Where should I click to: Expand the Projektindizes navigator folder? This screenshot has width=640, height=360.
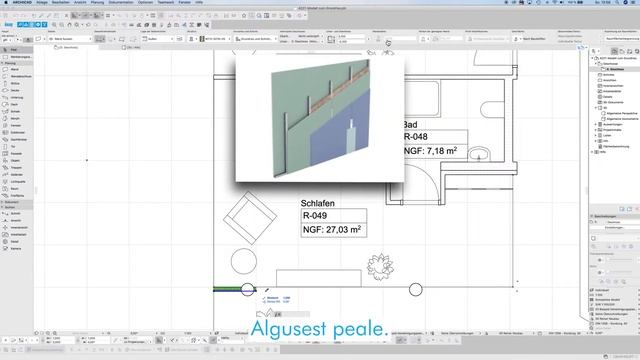(x=596, y=130)
